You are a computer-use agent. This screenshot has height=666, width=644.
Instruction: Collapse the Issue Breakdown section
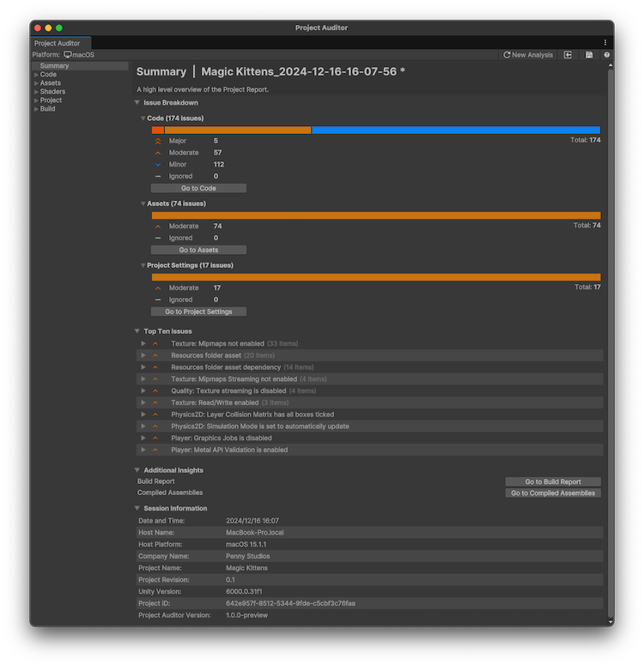pyautogui.click(x=137, y=102)
